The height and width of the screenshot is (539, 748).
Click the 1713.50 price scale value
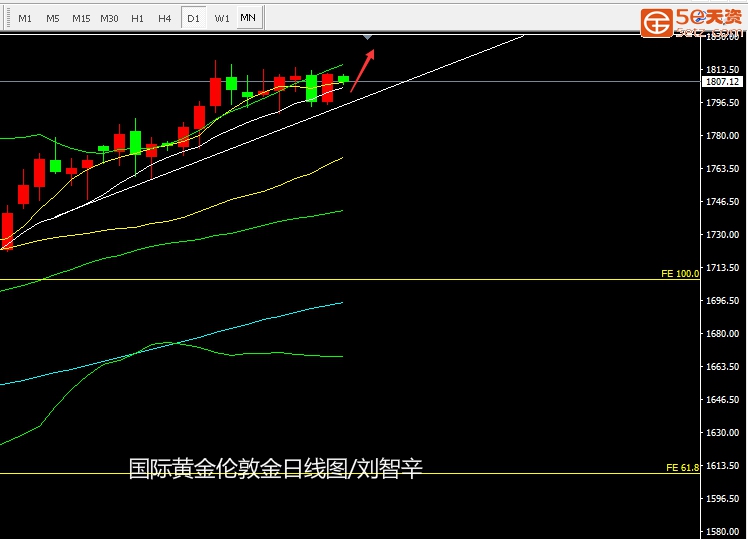[722, 268]
